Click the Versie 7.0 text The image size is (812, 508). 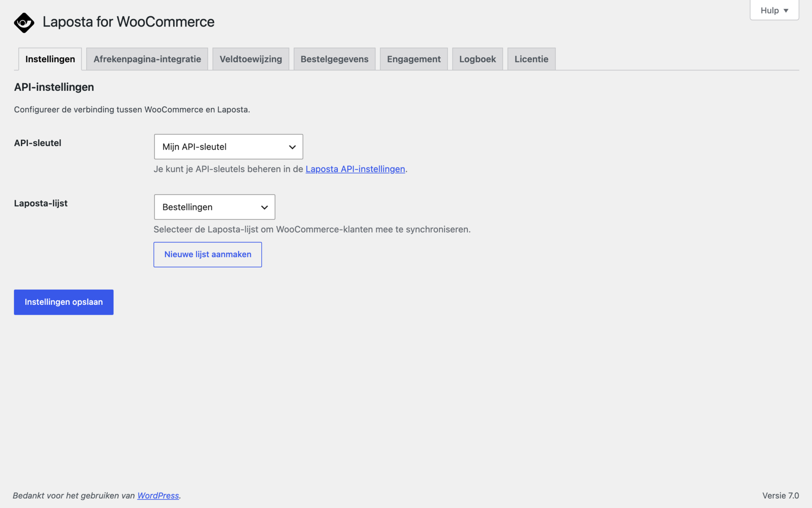click(x=780, y=496)
